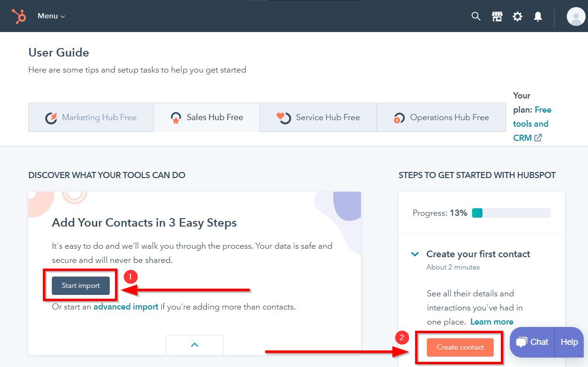588x367 pixels.
Task: Select the Sales Hub Free tab
Action: coord(206,117)
